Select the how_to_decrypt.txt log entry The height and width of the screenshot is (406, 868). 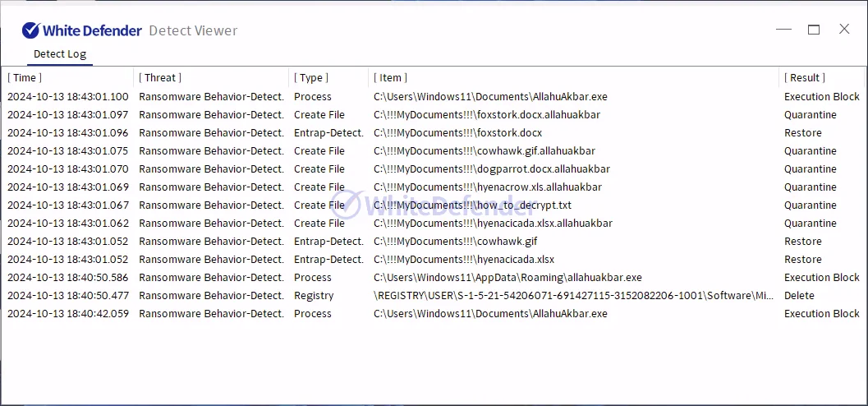472,205
